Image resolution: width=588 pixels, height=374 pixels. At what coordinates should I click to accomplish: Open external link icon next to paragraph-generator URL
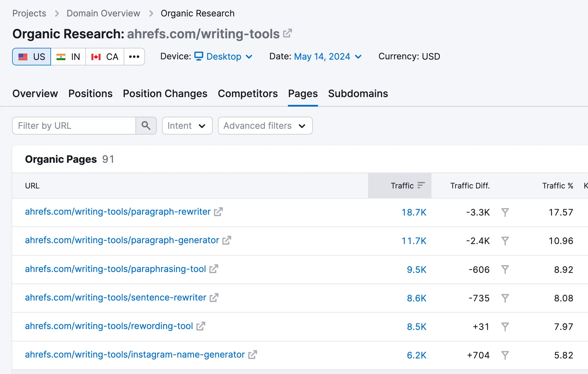click(227, 240)
